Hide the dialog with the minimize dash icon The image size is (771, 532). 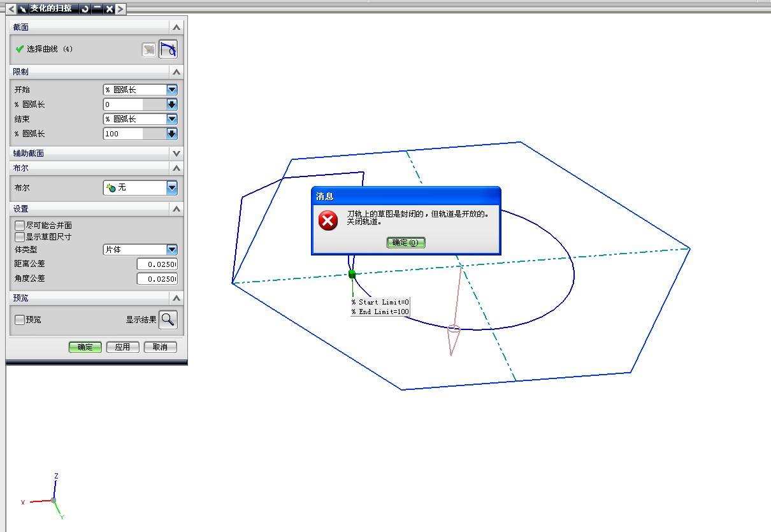tap(97, 9)
